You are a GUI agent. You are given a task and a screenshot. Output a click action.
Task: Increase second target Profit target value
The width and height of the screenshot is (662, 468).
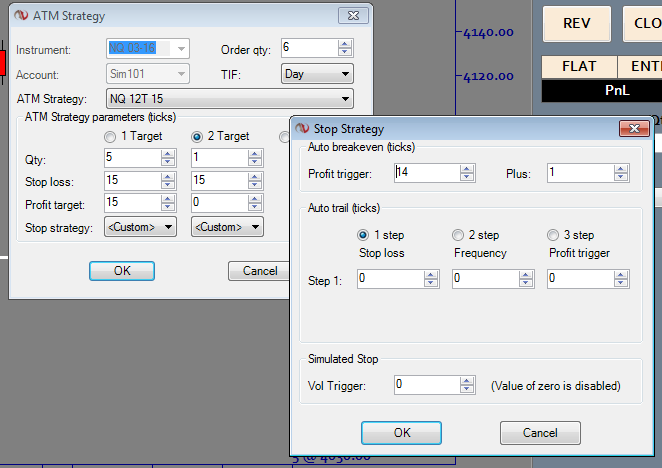tap(255, 199)
